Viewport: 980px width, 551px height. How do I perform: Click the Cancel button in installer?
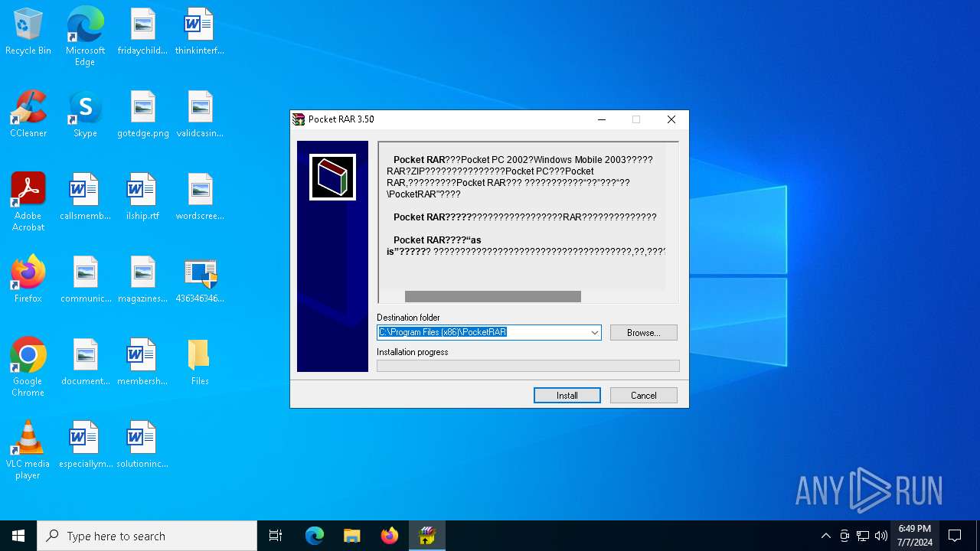(x=644, y=396)
